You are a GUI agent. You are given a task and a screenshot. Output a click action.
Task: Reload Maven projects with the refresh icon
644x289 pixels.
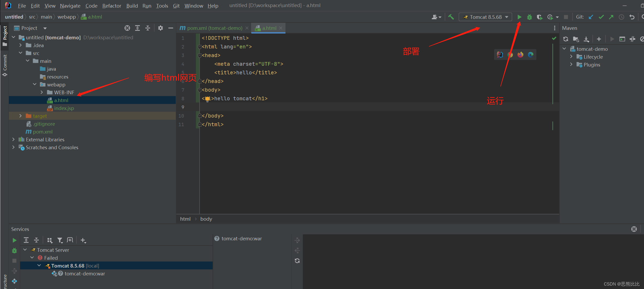(566, 39)
